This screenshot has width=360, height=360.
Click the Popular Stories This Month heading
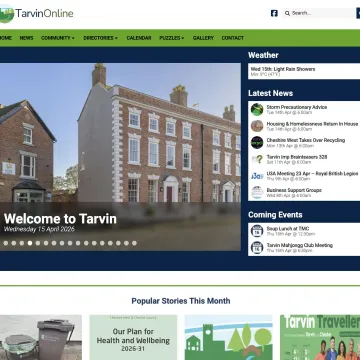point(181,301)
